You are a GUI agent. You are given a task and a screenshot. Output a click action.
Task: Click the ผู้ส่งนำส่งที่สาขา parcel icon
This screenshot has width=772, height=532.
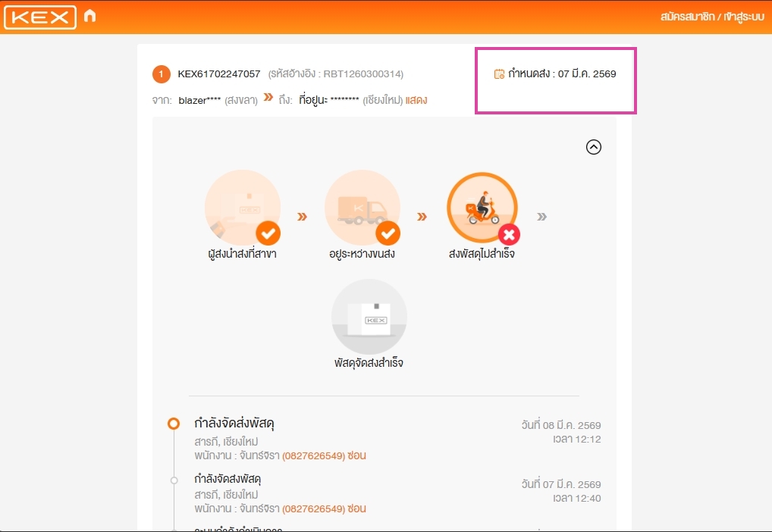tap(243, 208)
